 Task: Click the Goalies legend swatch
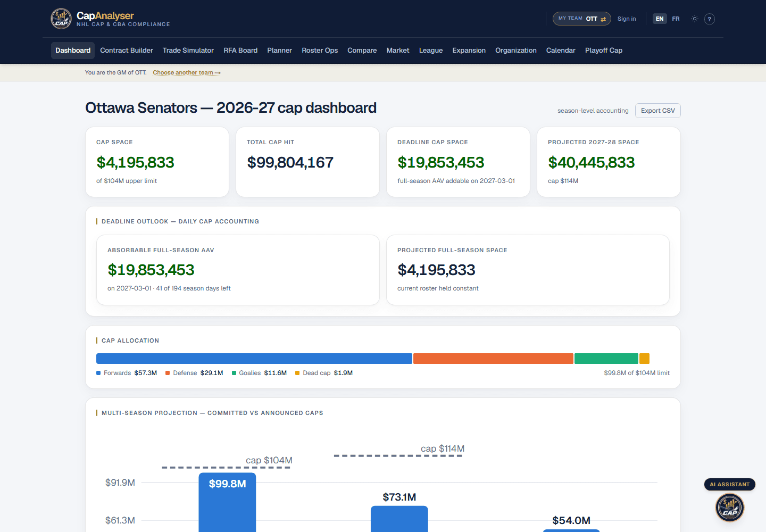(234, 373)
